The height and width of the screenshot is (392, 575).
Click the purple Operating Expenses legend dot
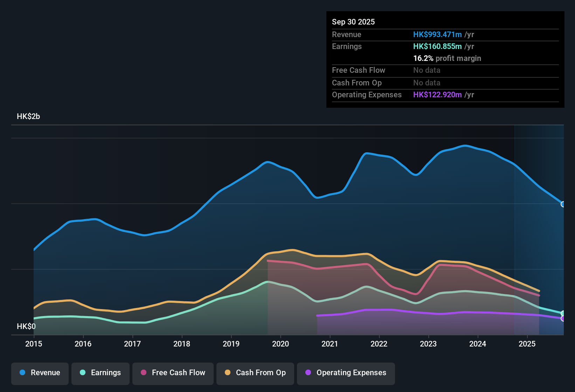(x=307, y=373)
